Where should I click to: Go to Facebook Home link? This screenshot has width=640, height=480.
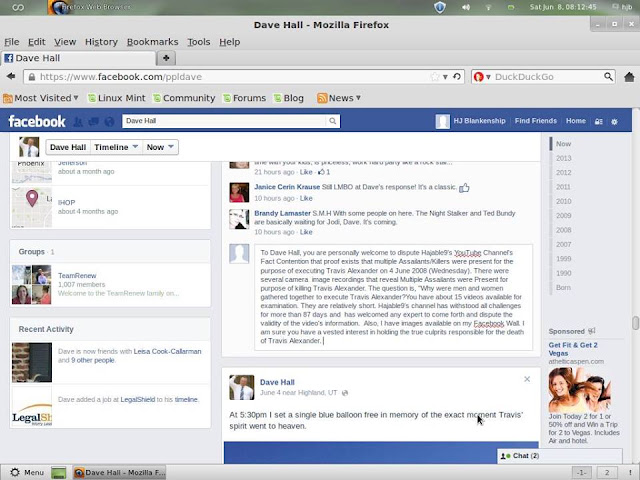pos(576,121)
